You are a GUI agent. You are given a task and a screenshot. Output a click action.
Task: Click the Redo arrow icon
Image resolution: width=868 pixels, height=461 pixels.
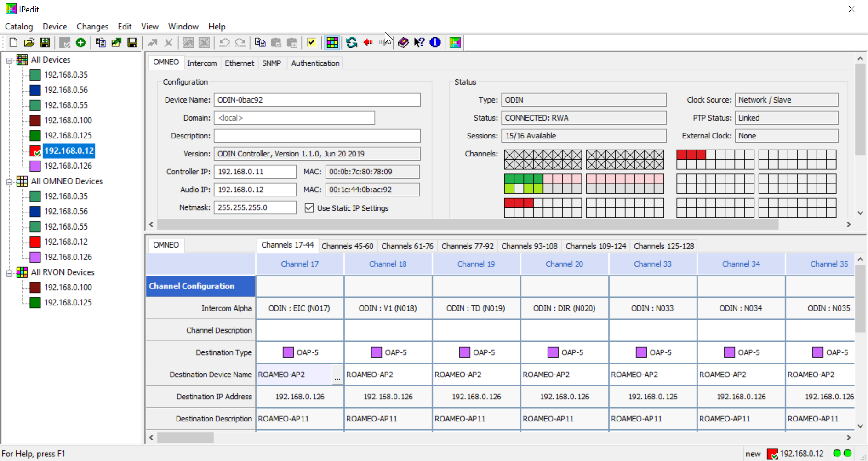coord(240,43)
